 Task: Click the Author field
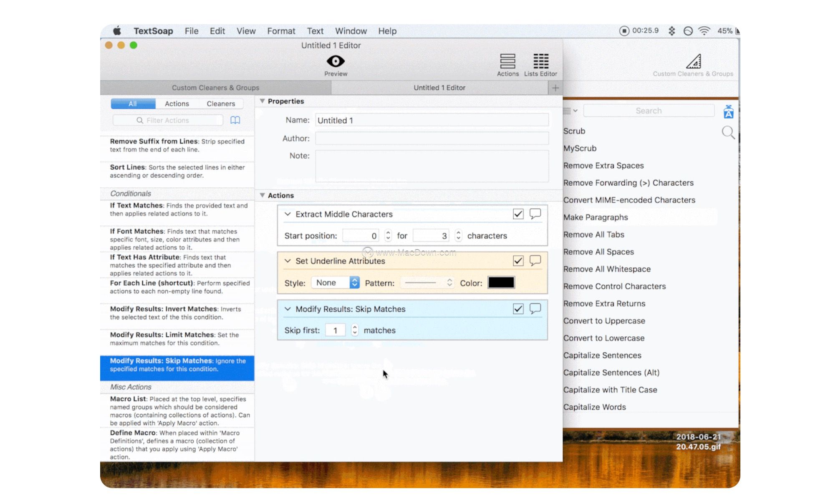tap(432, 138)
